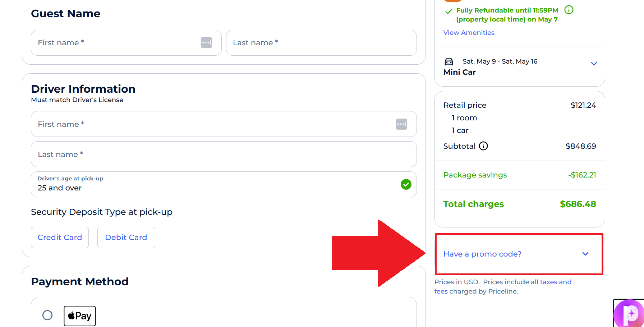Select Debit Card as security deposit type
This screenshot has width=644, height=327.
[x=126, y=237]
